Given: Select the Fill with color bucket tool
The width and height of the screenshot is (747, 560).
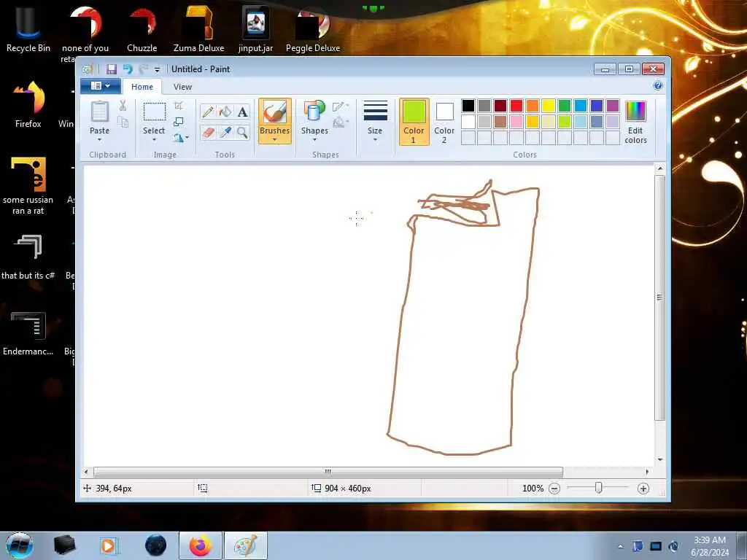Looking at the screenshot, I should click(225, 112).
